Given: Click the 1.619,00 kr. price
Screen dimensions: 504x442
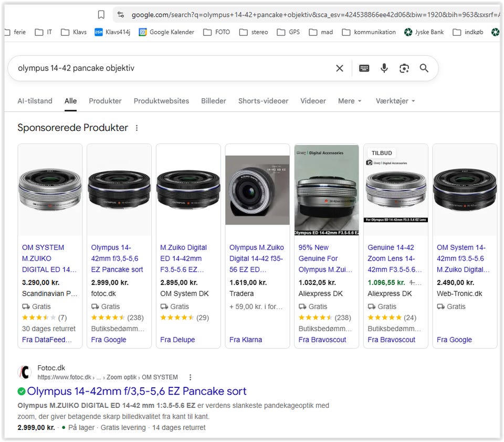Looking at the screenshot, I should (x=248, y=283).
